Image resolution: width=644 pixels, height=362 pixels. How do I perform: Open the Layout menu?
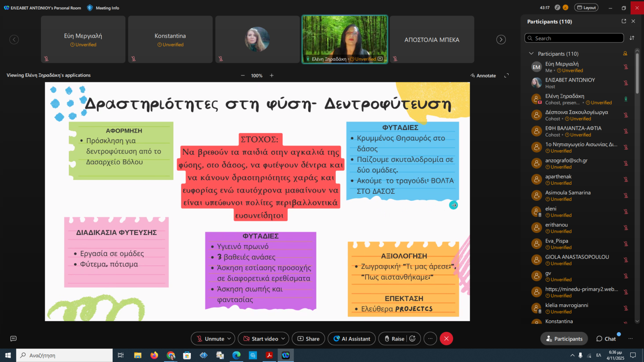pos(586,7)
